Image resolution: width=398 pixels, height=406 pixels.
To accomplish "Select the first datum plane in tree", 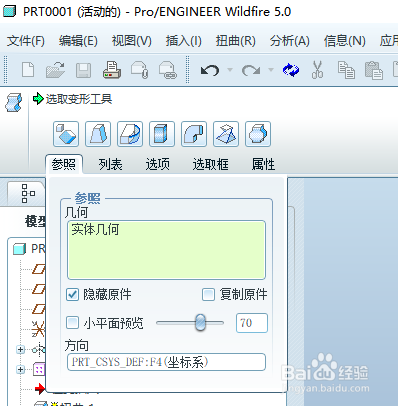I will point(39,269).
